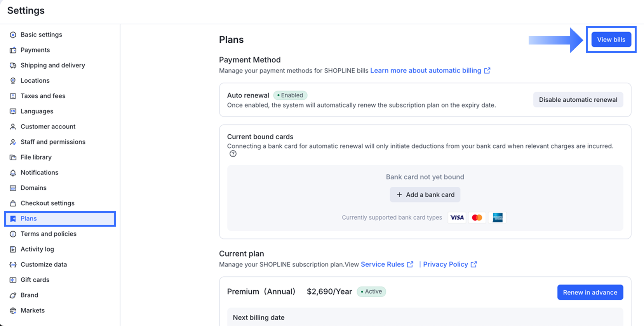This screenshot has height=326, width=644.
Task: Add a bank card
Action: [x=425, y=195]
